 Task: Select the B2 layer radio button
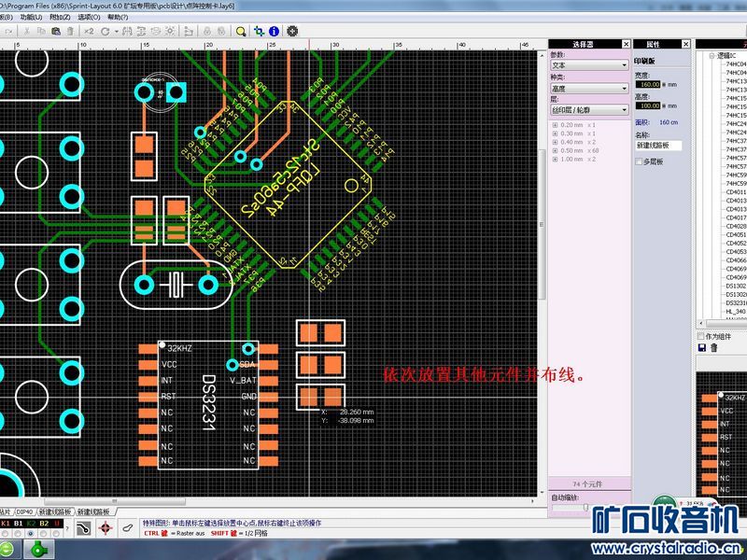point(44,533)
